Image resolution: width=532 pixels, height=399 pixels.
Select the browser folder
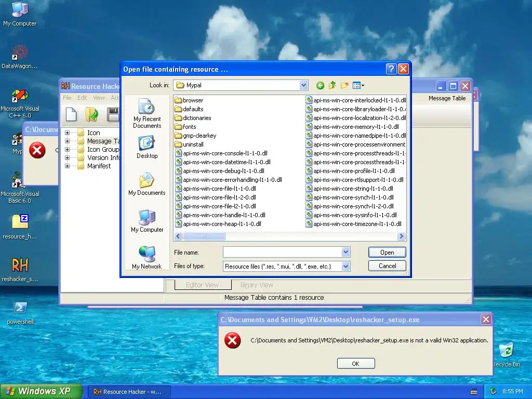tap(189, 100)
